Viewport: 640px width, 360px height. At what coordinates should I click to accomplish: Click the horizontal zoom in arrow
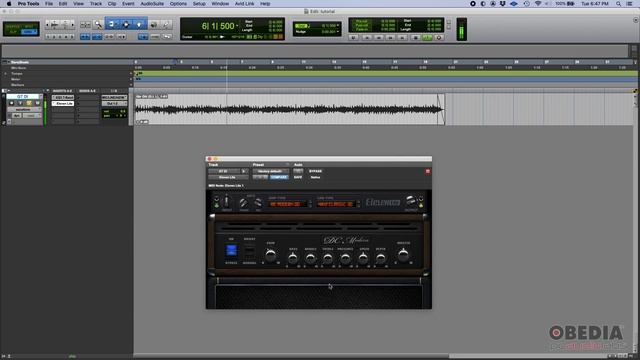[73, 24]
